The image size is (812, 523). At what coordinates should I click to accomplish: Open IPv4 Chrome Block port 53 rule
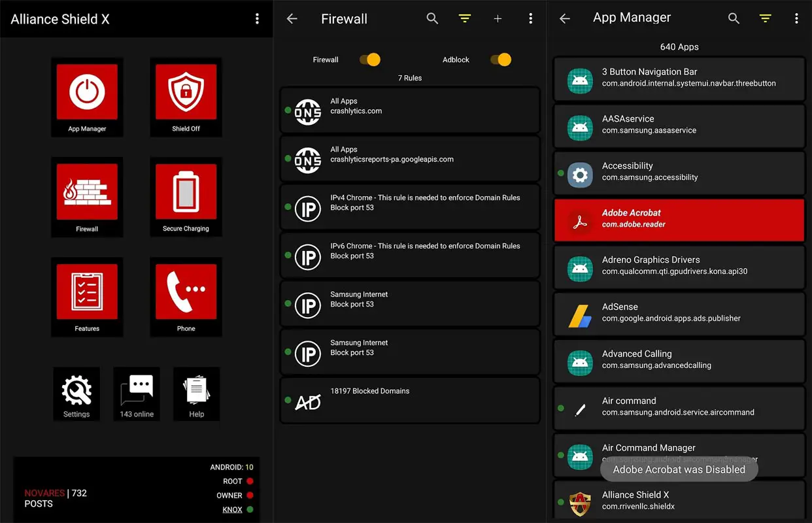tap(410, 207)
